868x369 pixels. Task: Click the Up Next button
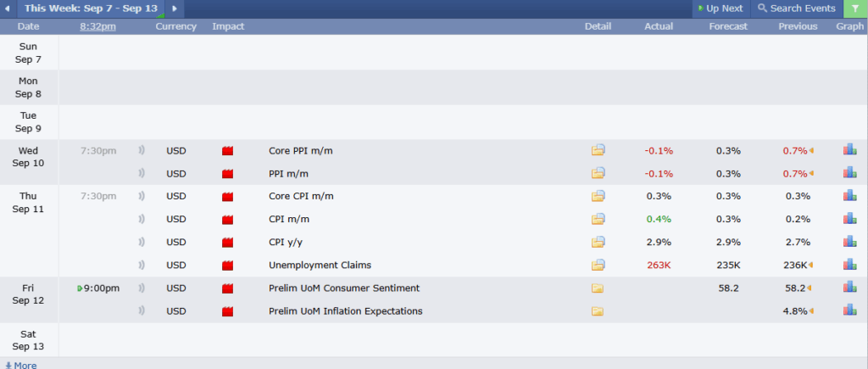coord(721,8)
